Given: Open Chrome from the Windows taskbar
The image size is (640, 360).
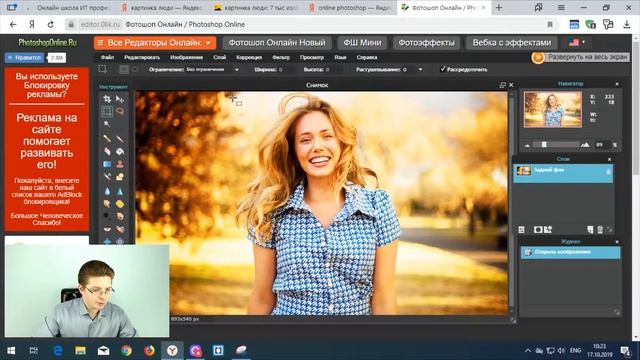Looking at the screenshot, I should tap(127, 350).
